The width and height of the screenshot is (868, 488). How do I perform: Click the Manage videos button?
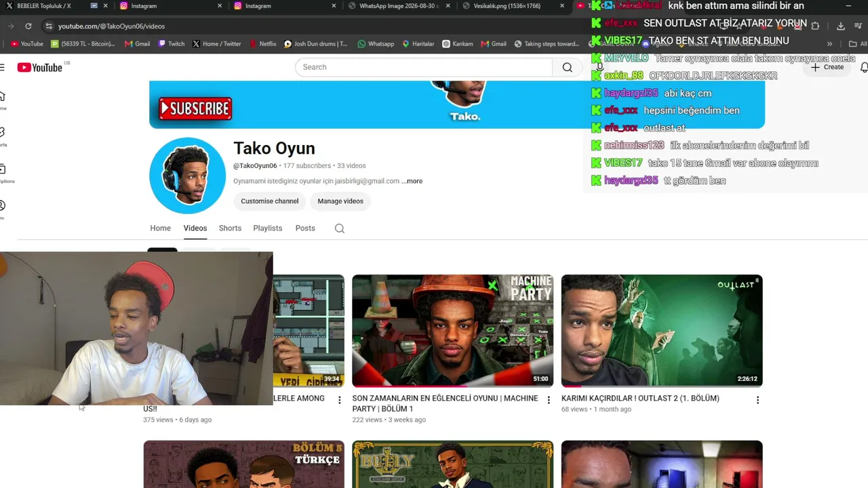coord(340,201)
